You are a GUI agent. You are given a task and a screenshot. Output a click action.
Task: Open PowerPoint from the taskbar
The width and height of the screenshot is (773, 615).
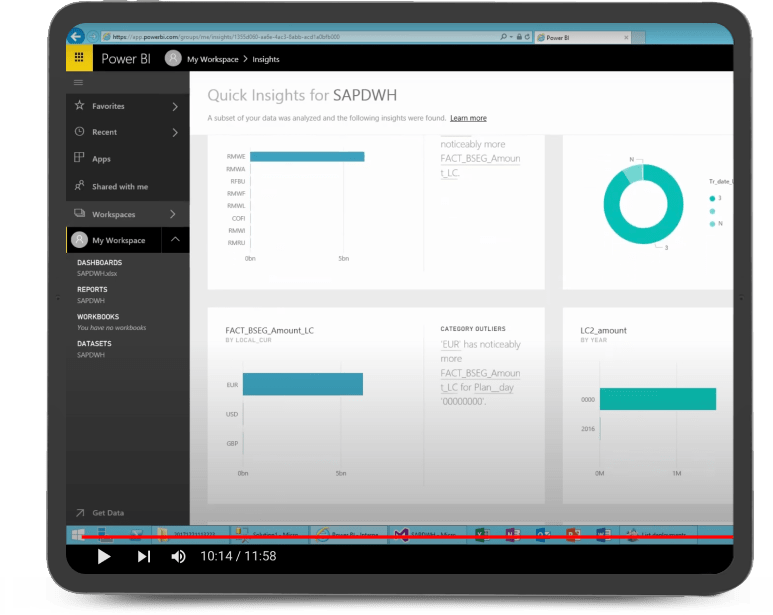coord(573,535)
